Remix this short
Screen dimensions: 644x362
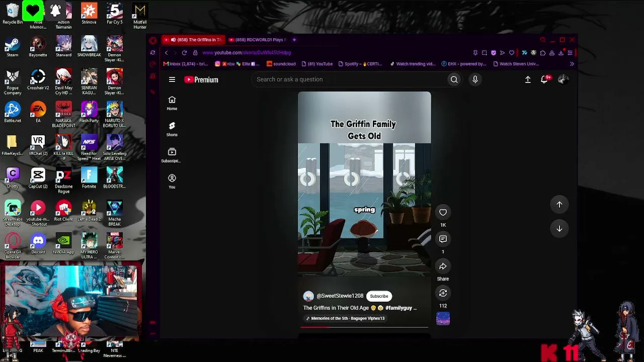443,293
